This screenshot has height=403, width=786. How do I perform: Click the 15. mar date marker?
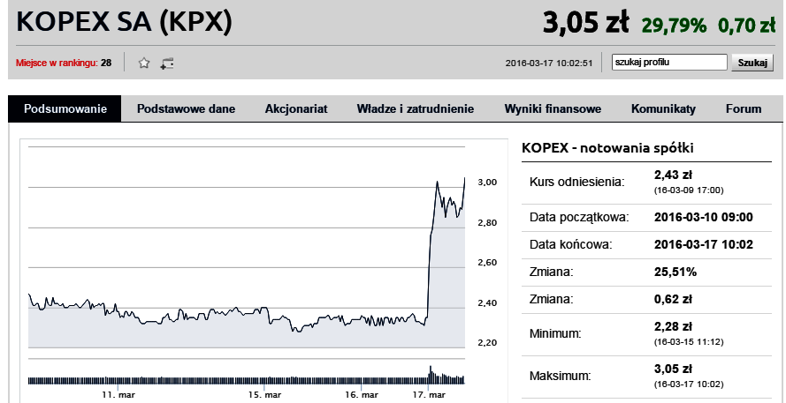[x=264, y=395]
